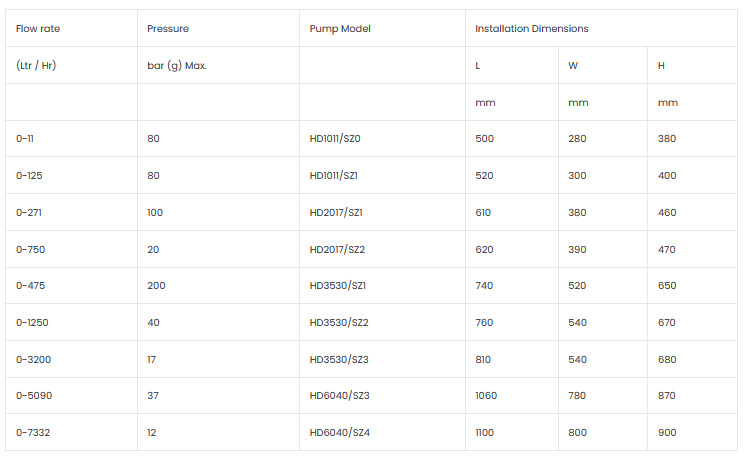Select the 1060 length value
The image size is (751, 464).
pos(486,396)
